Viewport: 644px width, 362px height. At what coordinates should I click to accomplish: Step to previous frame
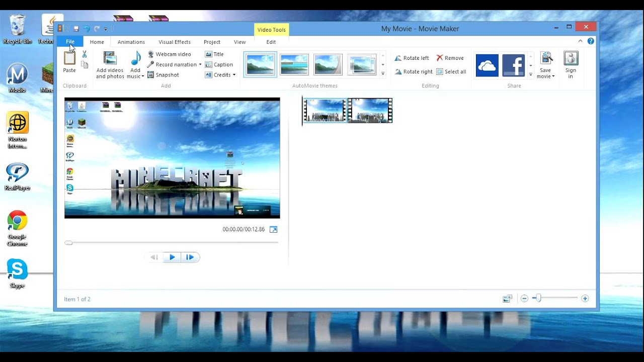tap(154, 257)
